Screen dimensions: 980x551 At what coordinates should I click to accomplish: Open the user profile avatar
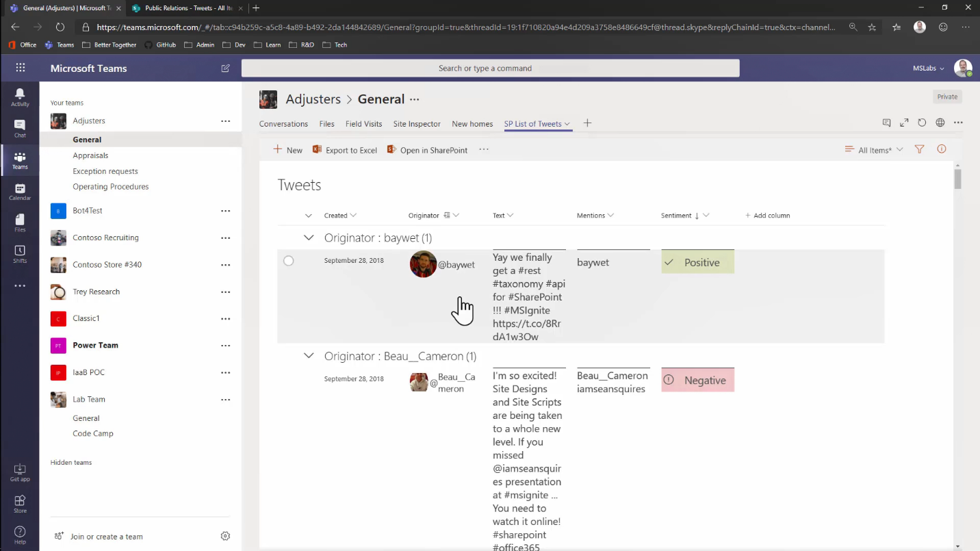[963, 68]
